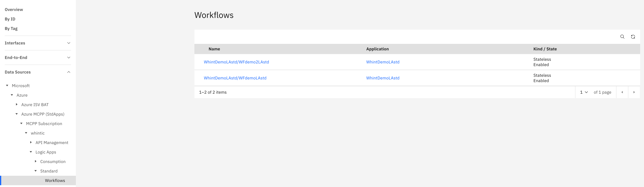Collapse the Data Sources section
This screenshot has height=187, width=644.
[38, 72]
